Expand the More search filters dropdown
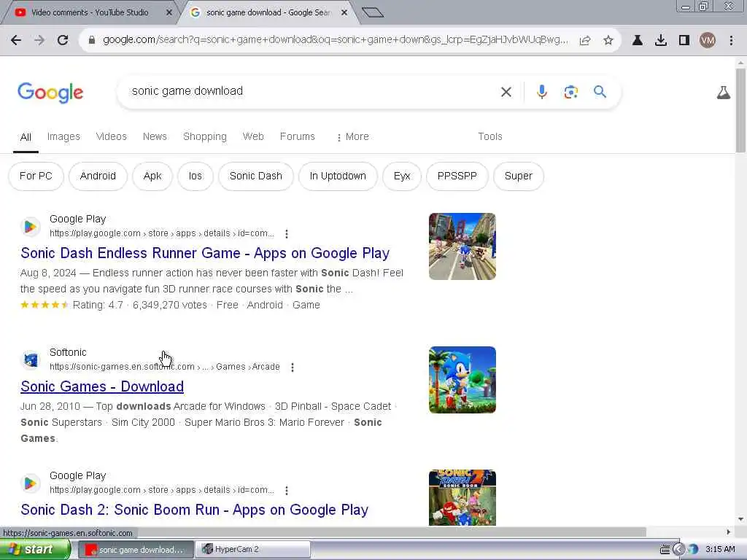Screen dimensions: 747x560 [352, 136]
